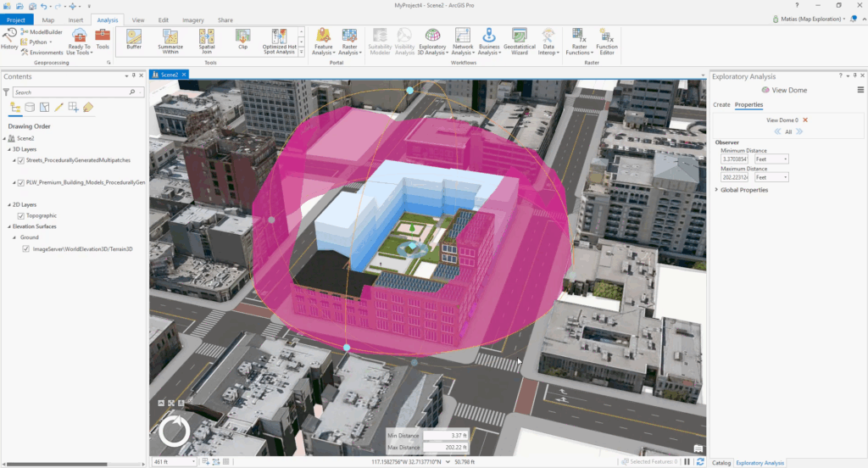The image size is (868, 468).
Task: Switch to Create tab in Exploratory Analysis
Action: coord(721,104)
